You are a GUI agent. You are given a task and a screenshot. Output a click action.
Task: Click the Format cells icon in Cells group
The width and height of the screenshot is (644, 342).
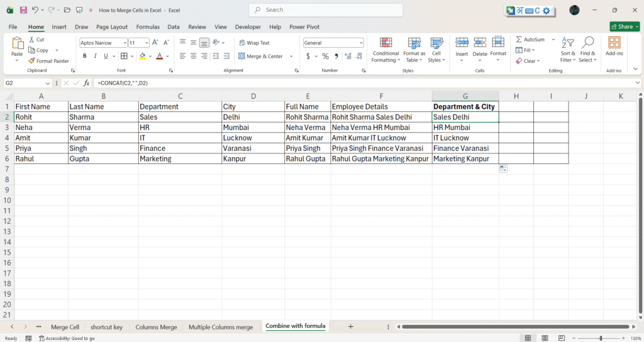click(498, 42)
